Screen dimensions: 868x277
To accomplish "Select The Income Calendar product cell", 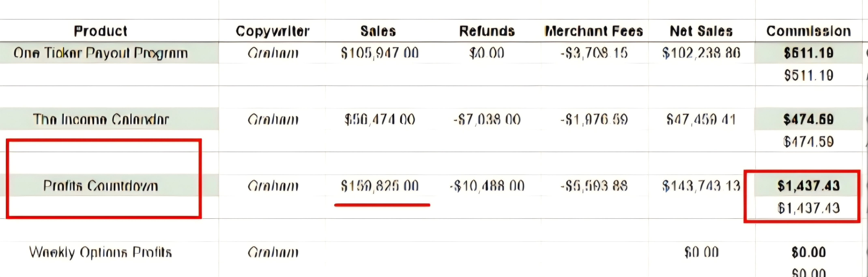I will coord(100,119).
